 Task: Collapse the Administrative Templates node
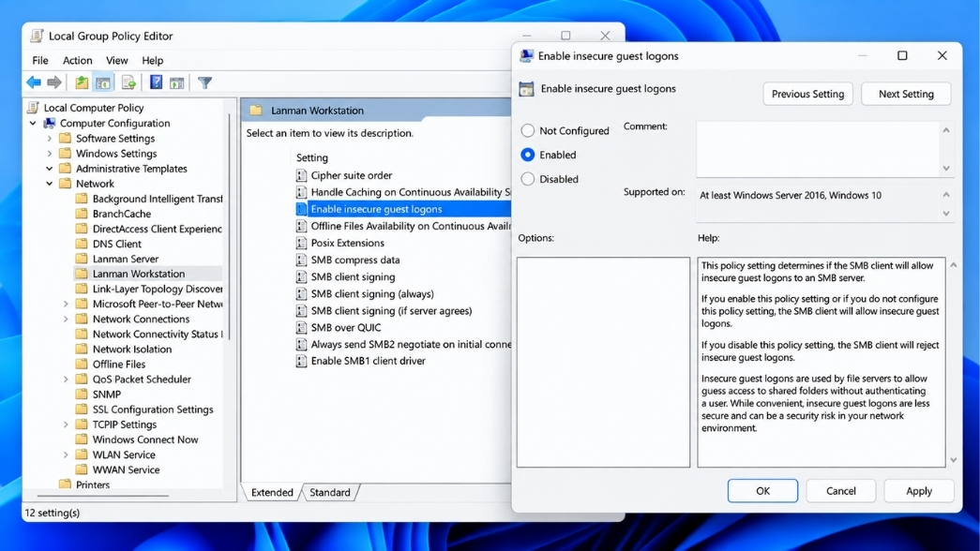click(50, 169)
